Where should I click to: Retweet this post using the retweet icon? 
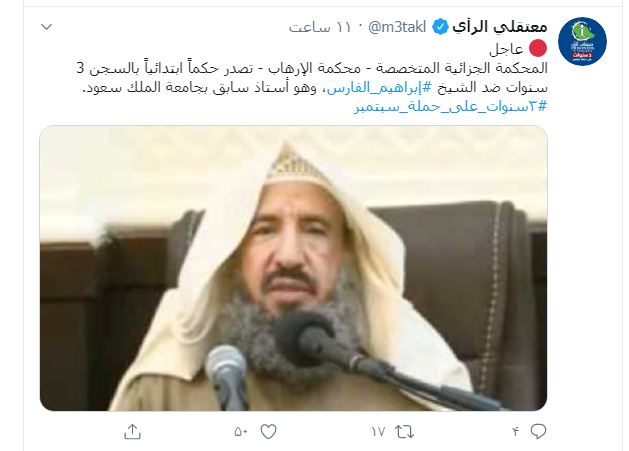[x=404, y=432]
